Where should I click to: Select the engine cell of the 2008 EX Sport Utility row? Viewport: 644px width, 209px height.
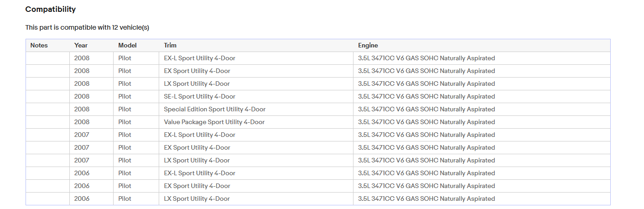pos(482,71)
